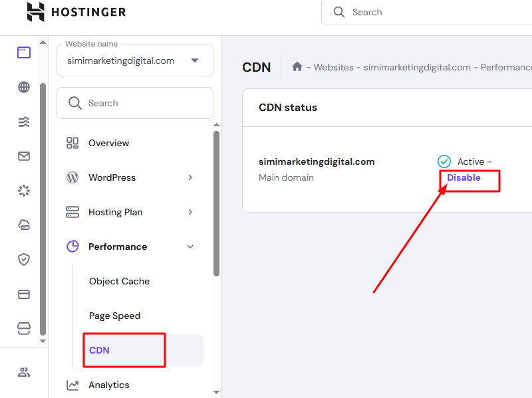532x398 pixels.
Task: Open the Emails envelope icon
Action: (x=24, y=156)
